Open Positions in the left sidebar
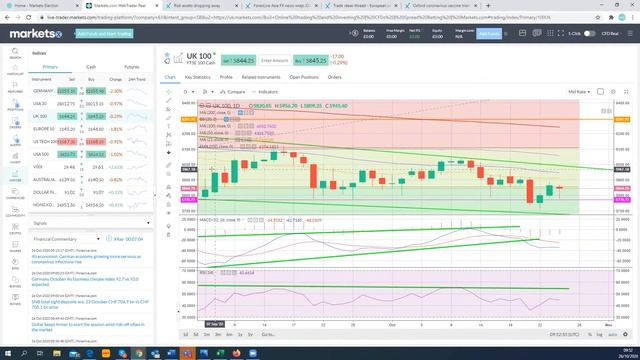This screenshot has width=640, height=360. pyautogui.click(x=15, y=105)
